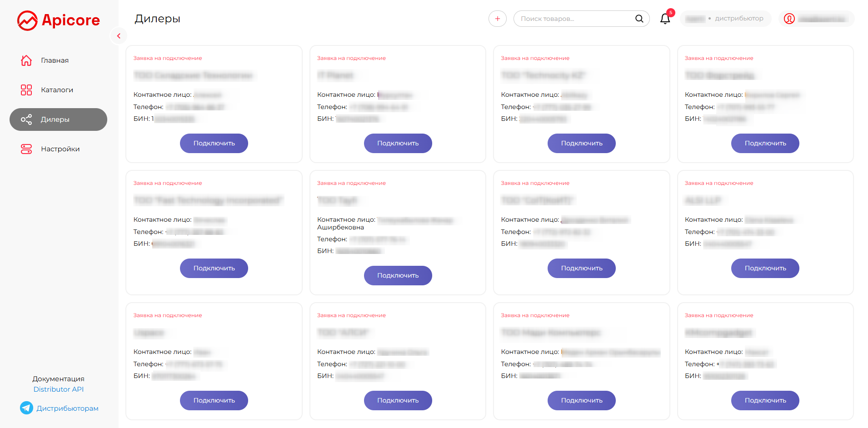The image size is (868, 428).
Task: Click the Telegram paper plane icon
Action: tap(26, 408)
